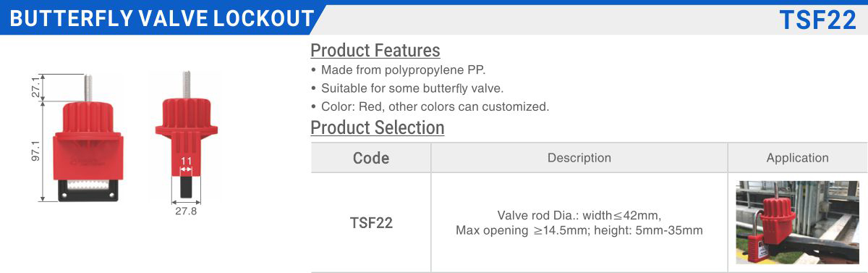Open the application photo with padlock
This screenshot has width=868, height=273.
pyautogui.click(x=798, y=222)
